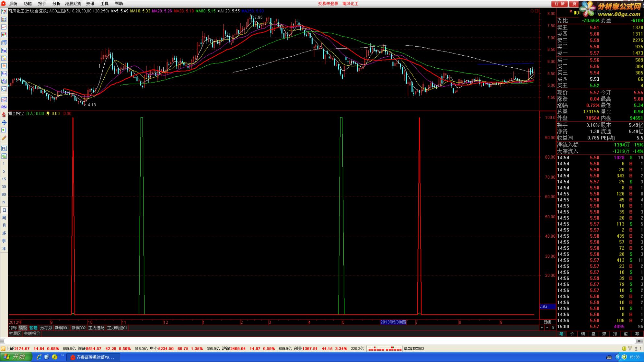
Task: Select quarterly '季' period in sidebar
Action: [4, 241]
